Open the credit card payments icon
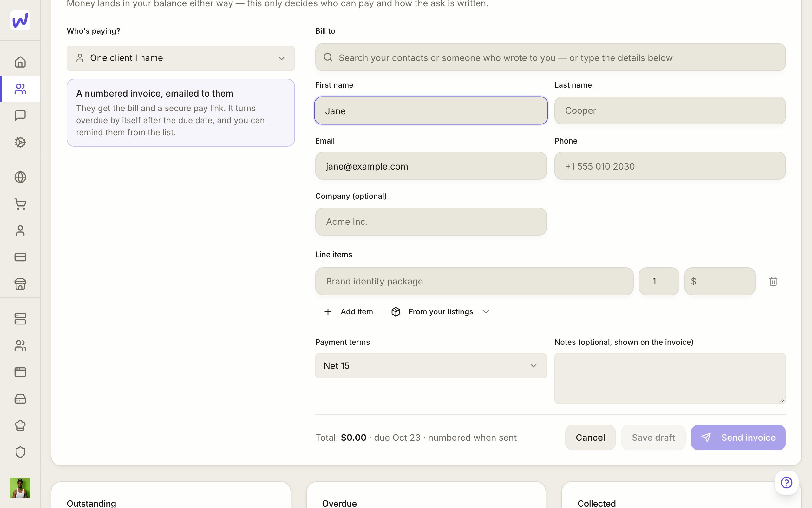 point(20,257)
